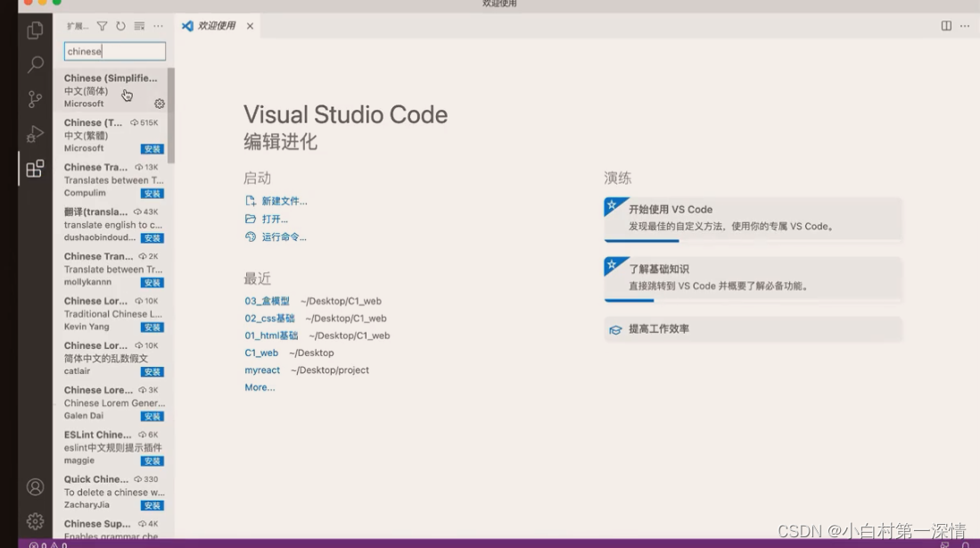Install catlair's Chinese Lorem extension
The image size is (980, 548).
pos(152,371)
